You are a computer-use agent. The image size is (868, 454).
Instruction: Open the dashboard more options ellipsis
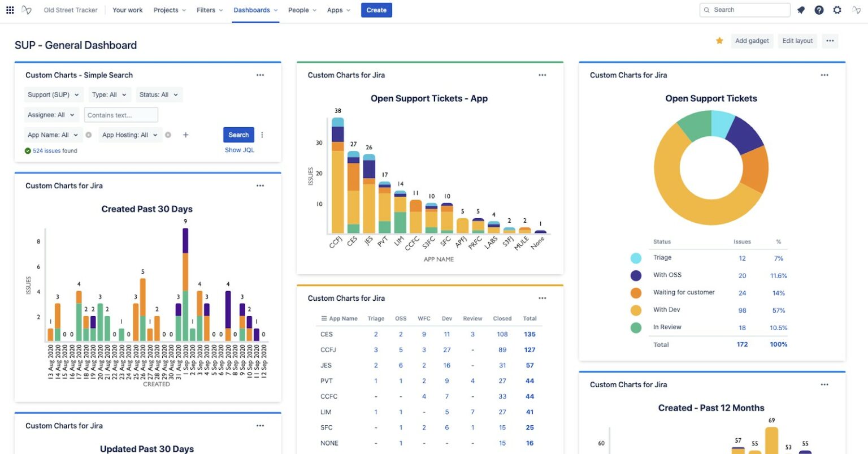pos(830,41)
